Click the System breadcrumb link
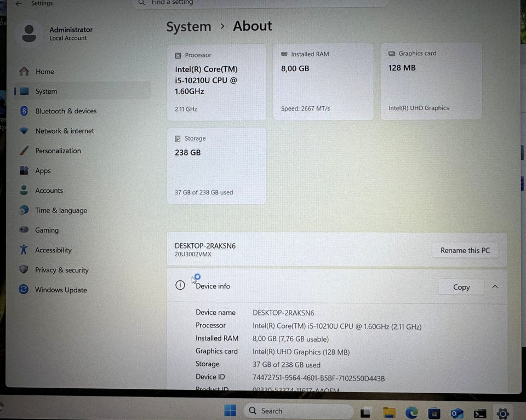The height and width of the screenshot is (420, 526). (x=188, y=26)
